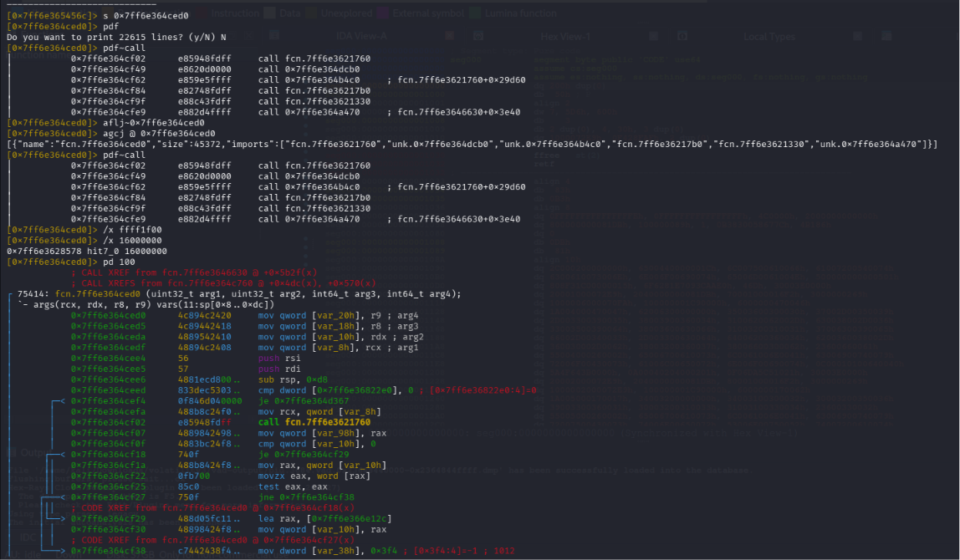
Task: Click the 'test eax, eax' instruction
Action: (294, 487)
